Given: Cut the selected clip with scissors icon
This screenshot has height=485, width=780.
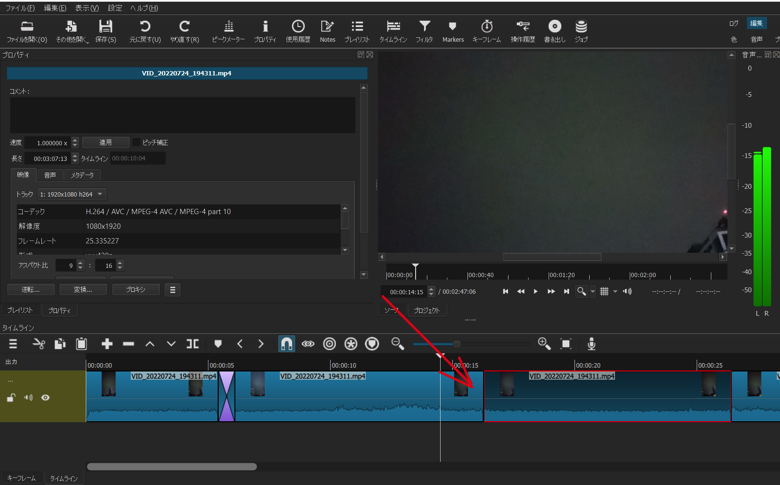Looking at the screenshot, I should coord(39,344).
